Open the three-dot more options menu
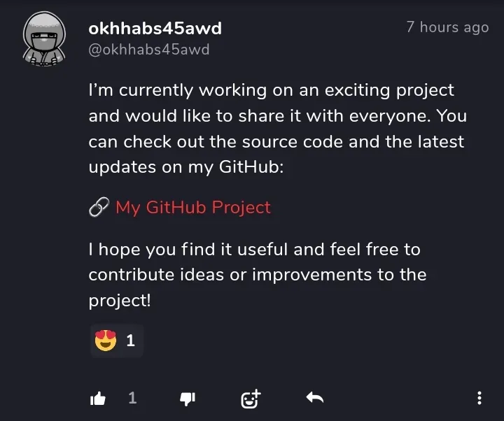Viewport: 504px width, 421px height. point(479,399)
